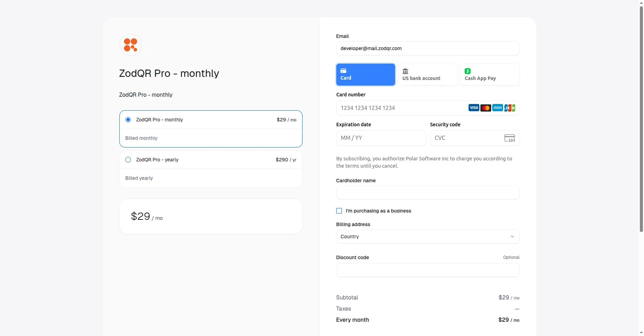Check "I'm purchasing as a business" checkbox
Image resolution: width=644 pixels, height=336 pixels.
point(339,211)
